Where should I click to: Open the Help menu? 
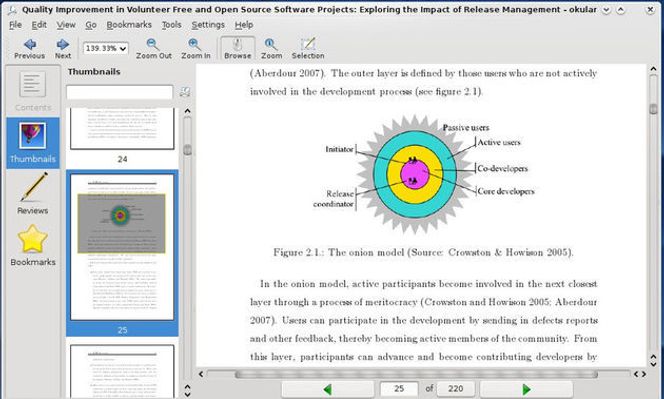tap(244, 25)
